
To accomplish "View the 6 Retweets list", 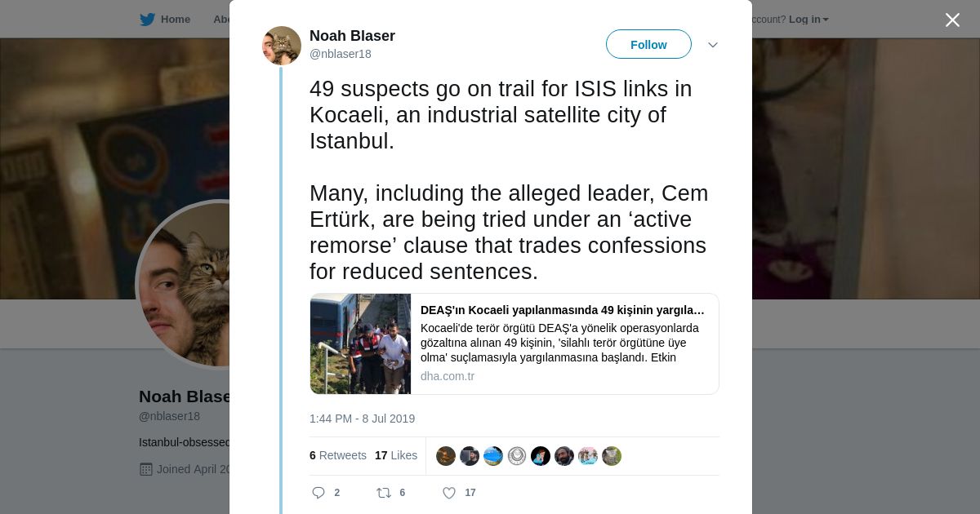I will [x=338, y=455].
